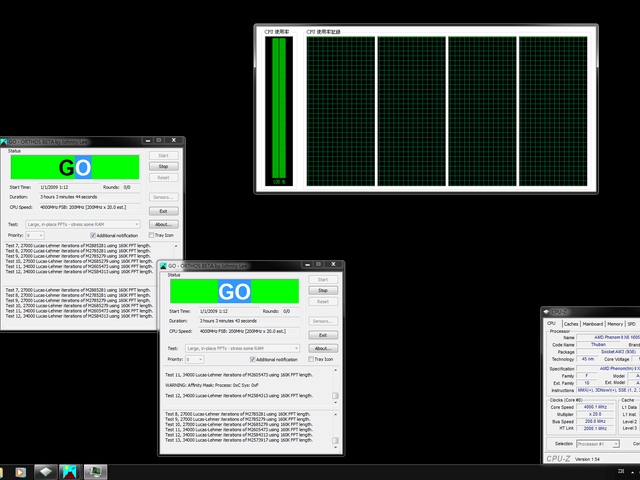The width and height of the screenshot is (640, 480).
Task: Open the Priority dropdown in the left ORTHOS window
Action: [35, 236]
